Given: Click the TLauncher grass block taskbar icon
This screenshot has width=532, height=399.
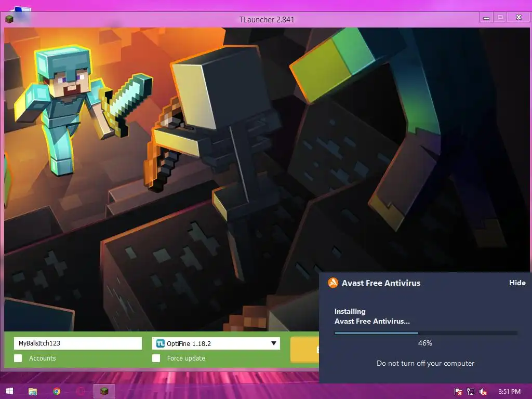Looking at the screenshot, I should (x=104, y=392).
